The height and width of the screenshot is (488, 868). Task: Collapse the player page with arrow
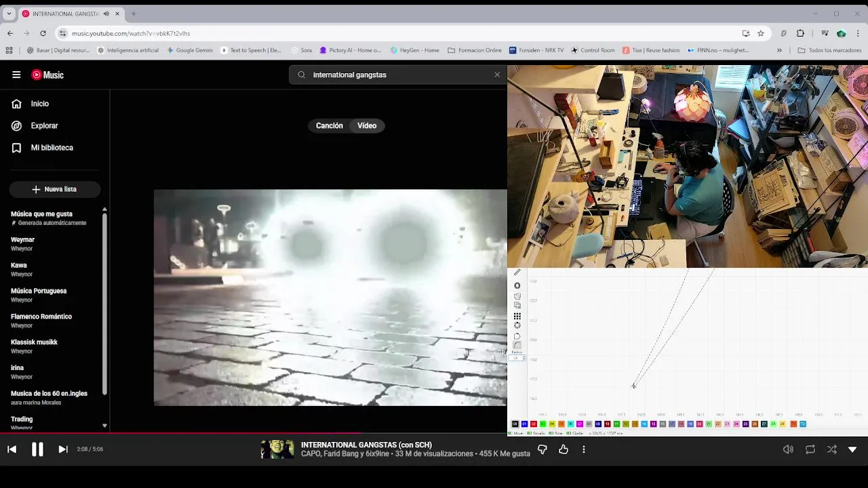852,449
